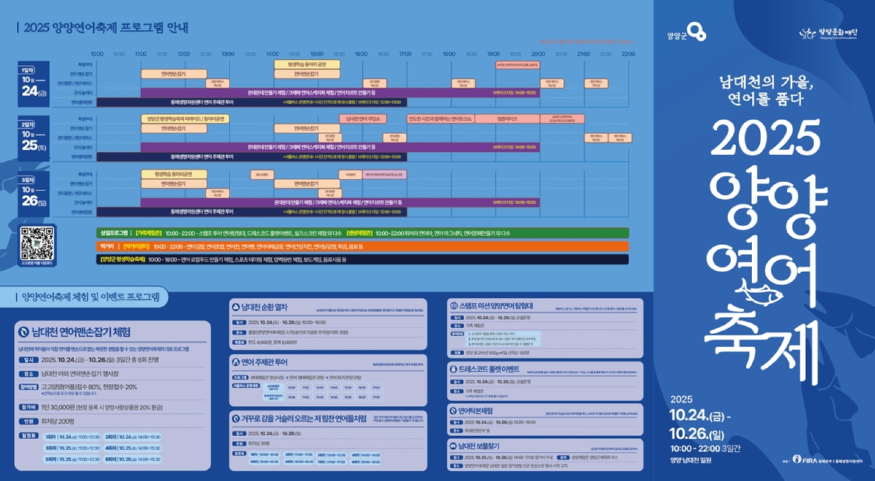875x481 pixels.
Task: Click the slogan 남대천의 가을, 연어를 품다
Action: [768, 90]
